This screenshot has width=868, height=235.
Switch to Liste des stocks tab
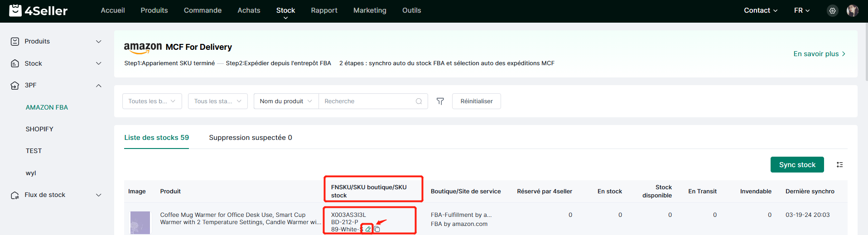tap(156, 138)
